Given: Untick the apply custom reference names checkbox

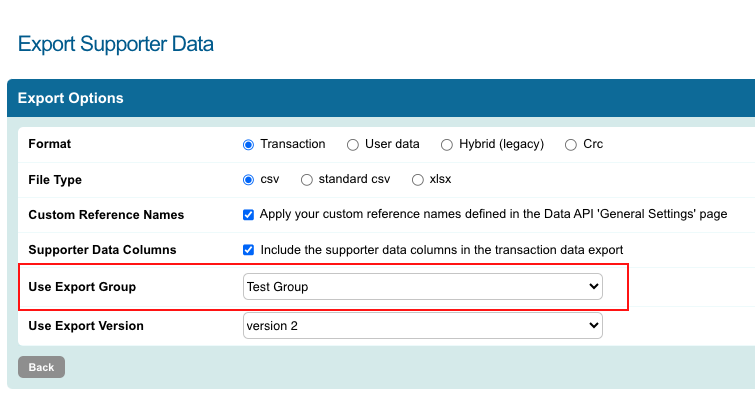Looking at the screenshot, I should click(249, 215).
